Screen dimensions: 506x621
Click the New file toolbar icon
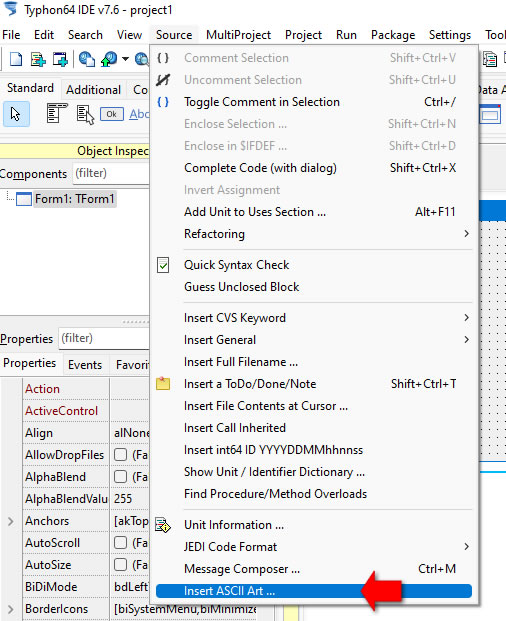(16, 59)
